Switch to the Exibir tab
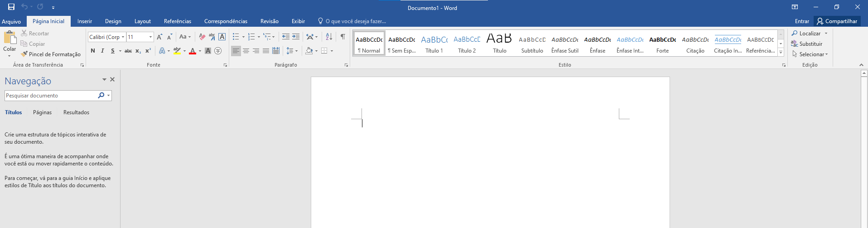The width and height of the screenshot is (868, 228). click(x=298, y=21)
